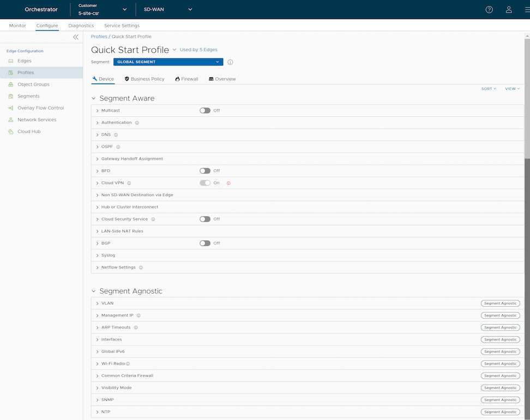This screenshot has height=420, width=530.
Task: Open Cloud Hub in the sidebar
Action: coord(29,131)
